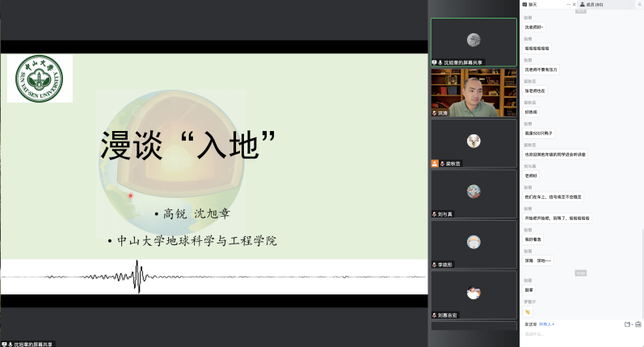Image resolution: width=644 pixels, height=347 pixels.
Task: Toggle the mic icon on 沈旭章's screen share tile
Action: (x=440, y=61)
